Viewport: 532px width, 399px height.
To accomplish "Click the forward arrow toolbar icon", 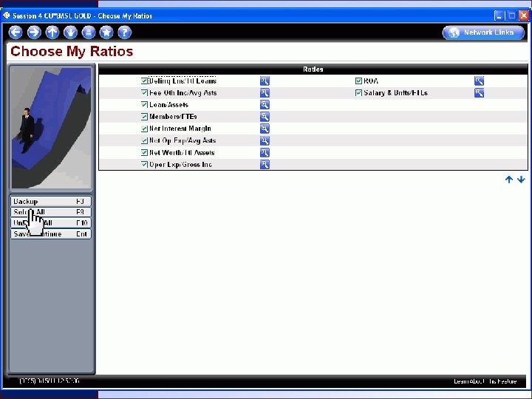I will 34,33.
